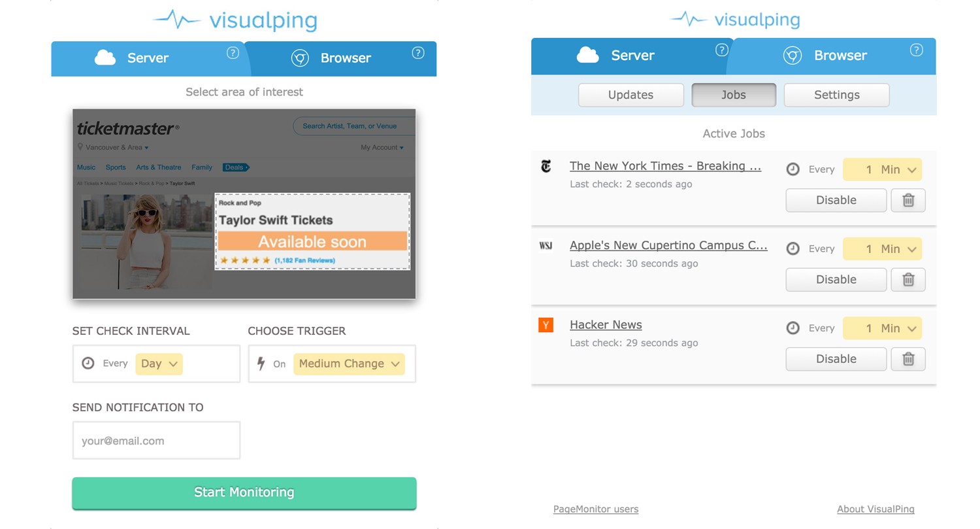Select the Jobs tab

point(734,95)
